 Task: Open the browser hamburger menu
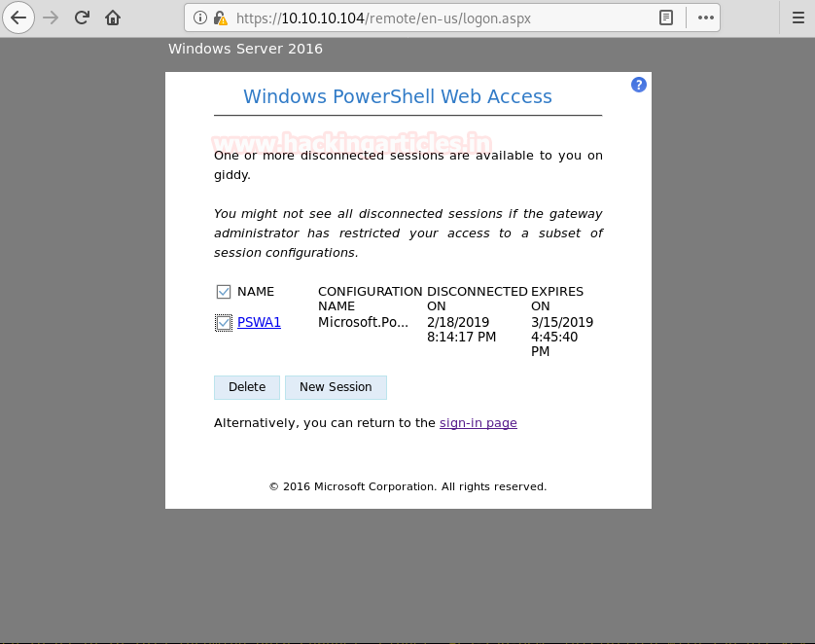tap(798, 18)
